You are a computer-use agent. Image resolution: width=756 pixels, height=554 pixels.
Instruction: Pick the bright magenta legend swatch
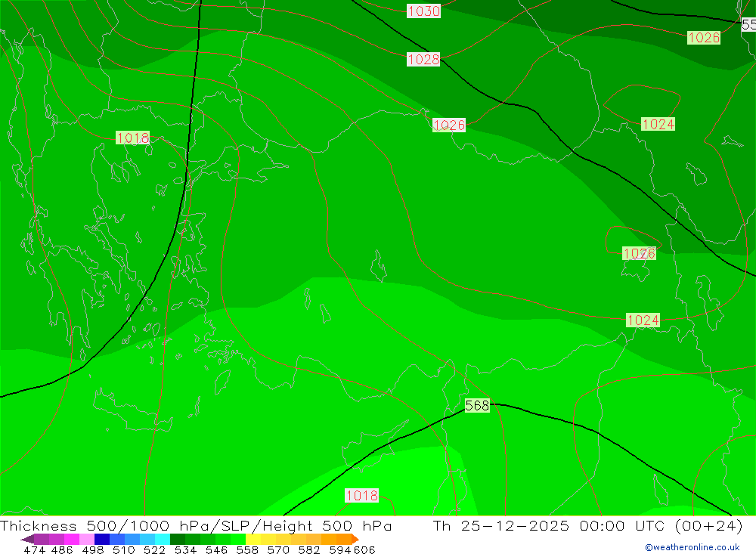click(x=71, y=539)
